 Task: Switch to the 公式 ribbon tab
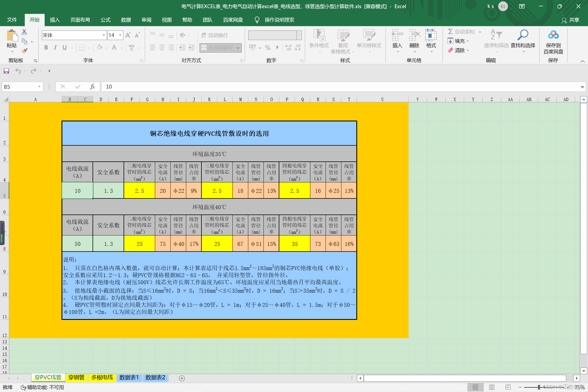(x=106, y=20)
